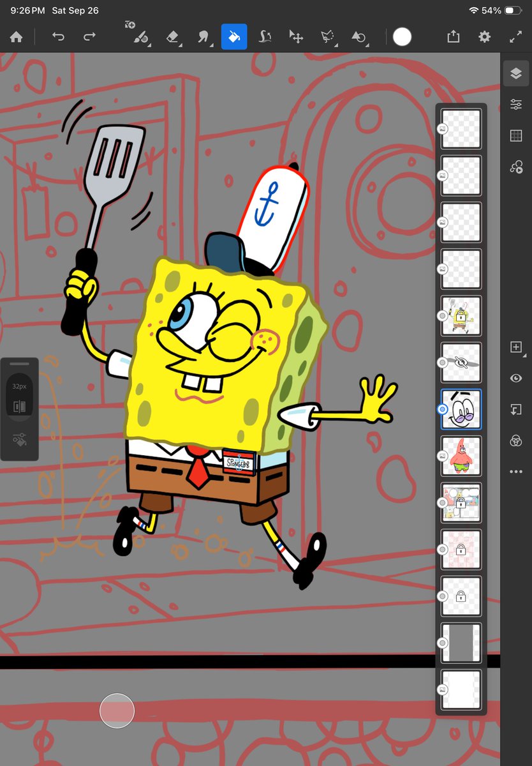
Task: Open the Share export menu
Action: [454, 36]
